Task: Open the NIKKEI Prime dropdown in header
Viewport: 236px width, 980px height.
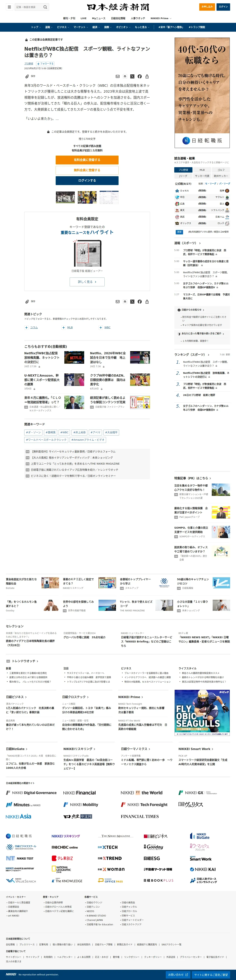Action: pyautogui.click(x=161, y=18)
